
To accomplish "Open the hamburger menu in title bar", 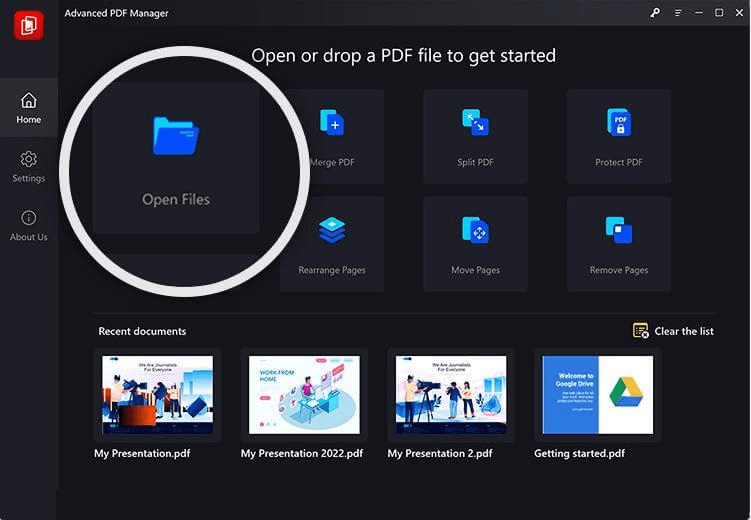I will click(678, 13).
